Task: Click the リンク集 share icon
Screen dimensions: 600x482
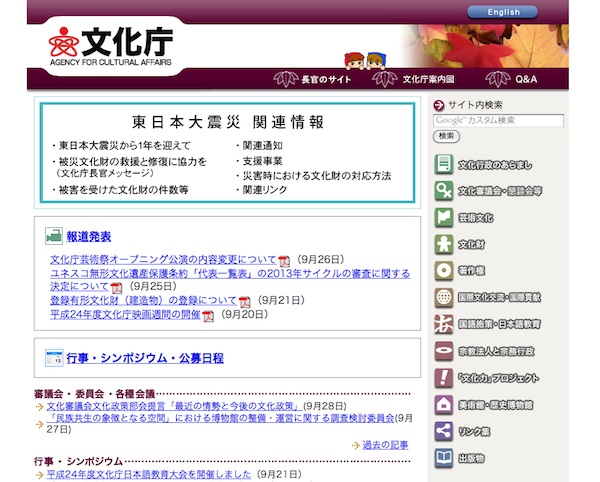Action: point(444,431)
